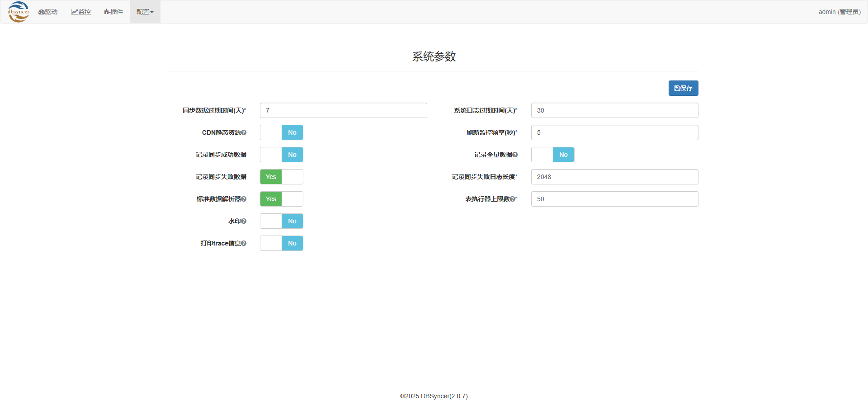Image resolution: width=868 pixels, height=401 pixels.
Task: Expand the 配置 dropdown menu
Action: [145, 12]
